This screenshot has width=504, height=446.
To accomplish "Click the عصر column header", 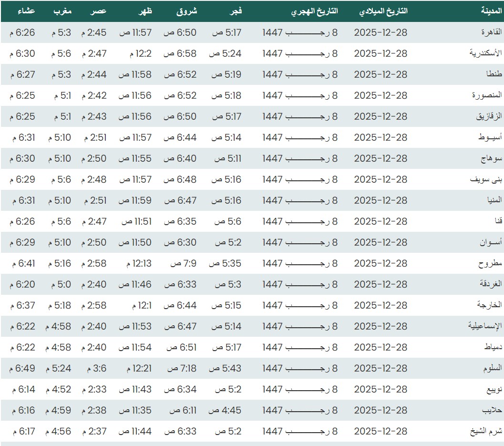I will (x=99, y=11).
